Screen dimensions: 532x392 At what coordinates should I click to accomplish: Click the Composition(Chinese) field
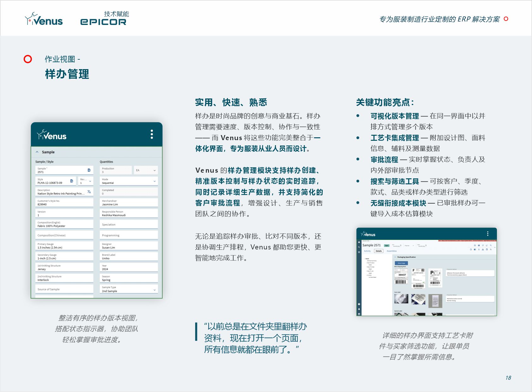pyautogui.click(x=64, y=235)
